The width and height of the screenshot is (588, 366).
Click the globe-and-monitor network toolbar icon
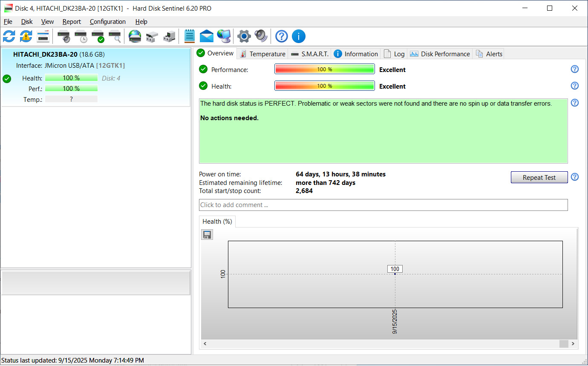(224, 36)
